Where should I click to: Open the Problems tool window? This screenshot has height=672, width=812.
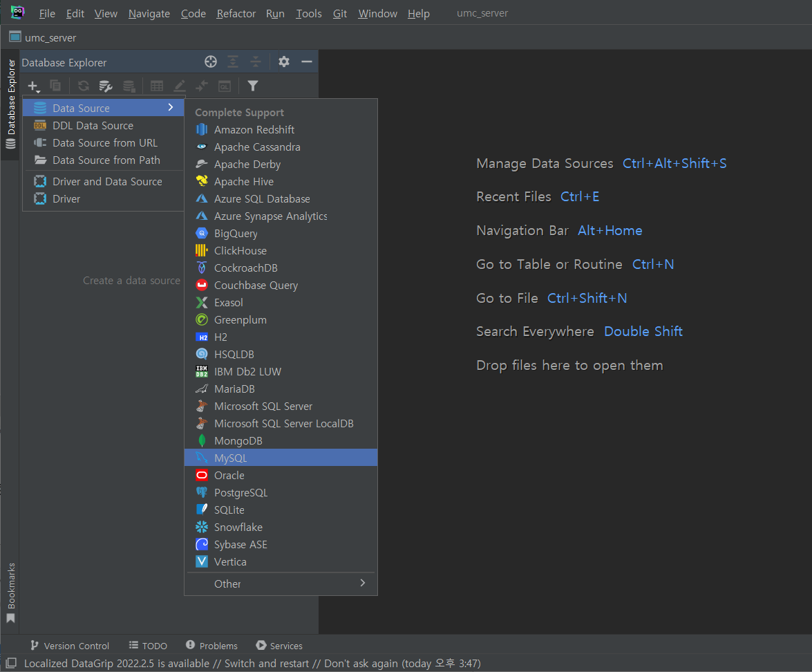click(x=211, y=646)
